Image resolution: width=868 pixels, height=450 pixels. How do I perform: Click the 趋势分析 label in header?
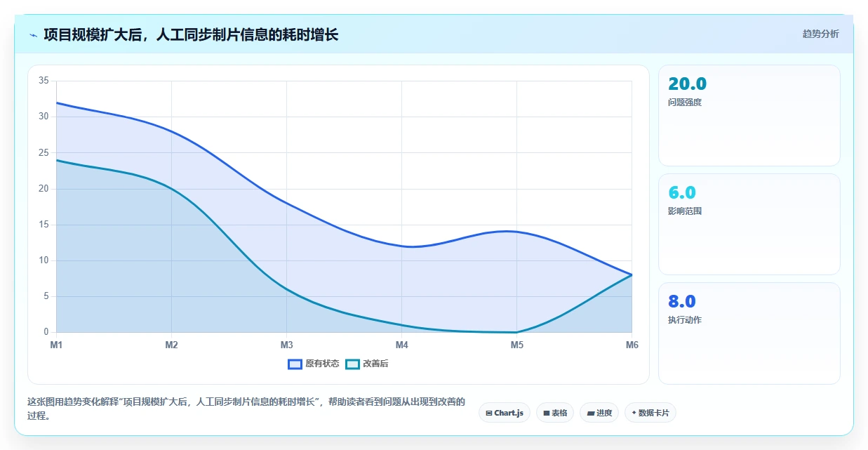820,34
